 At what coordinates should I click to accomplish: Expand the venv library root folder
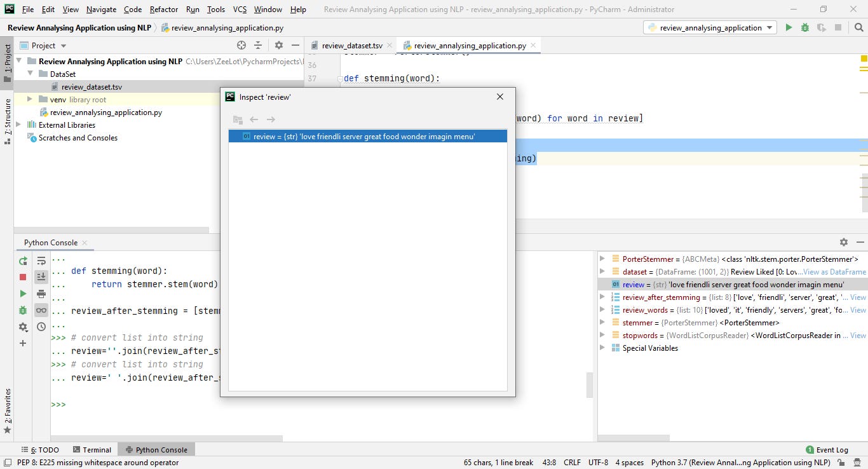point(29,99)
